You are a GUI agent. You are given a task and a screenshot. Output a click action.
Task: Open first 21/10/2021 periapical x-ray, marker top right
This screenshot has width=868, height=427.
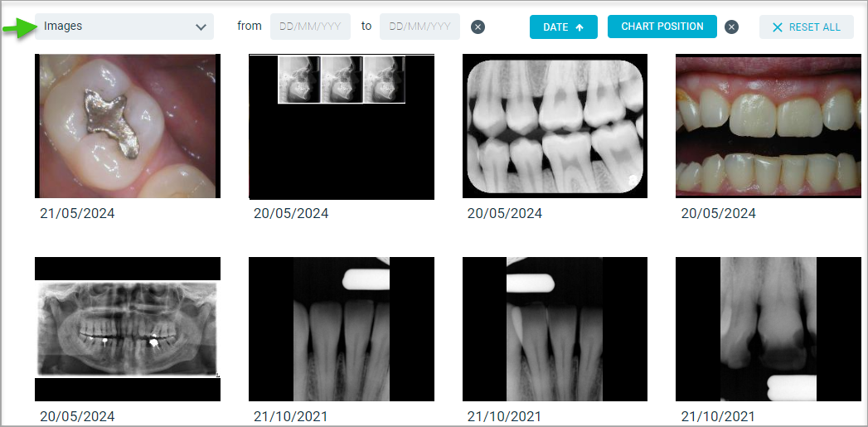point(342,329)
